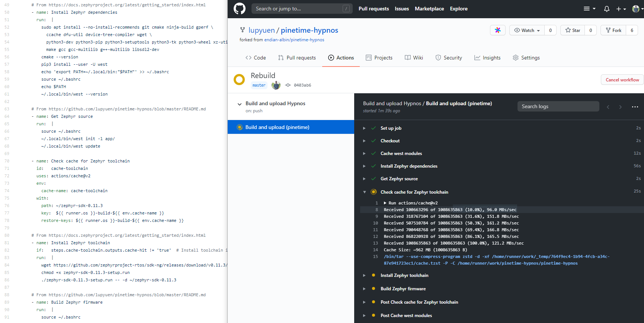Viewport: 644px width, 323px height.
Task: Open the log options three-dot menu
Action: tap(635, 107)
